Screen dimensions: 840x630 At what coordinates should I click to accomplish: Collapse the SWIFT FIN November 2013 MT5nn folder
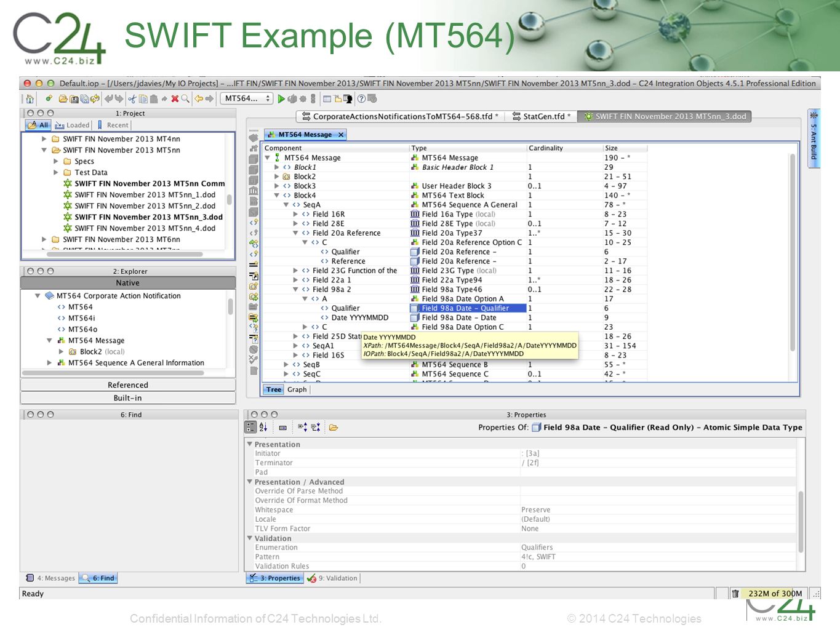click(x=44, y=150)
